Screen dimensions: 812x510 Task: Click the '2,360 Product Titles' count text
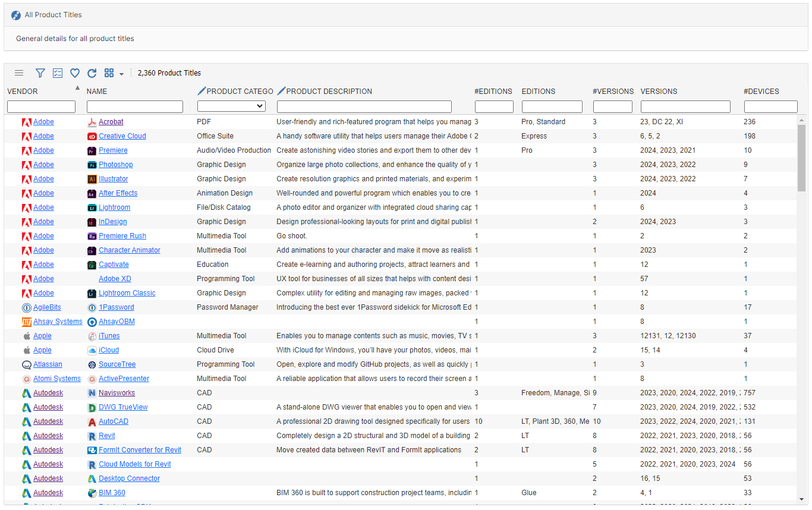point(169,73)
